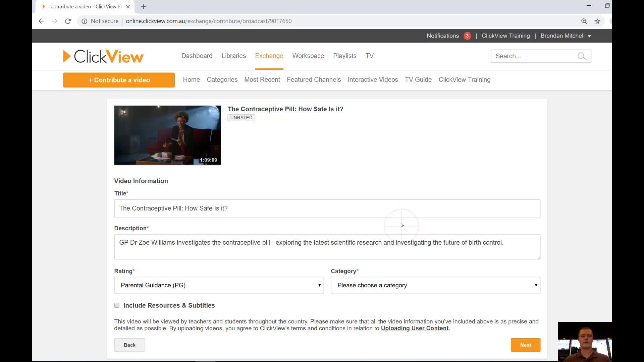Open site information for Not secure icon
Image resolution: width=644 pixels, height=362 pixels.
click(x=85, y=21)
